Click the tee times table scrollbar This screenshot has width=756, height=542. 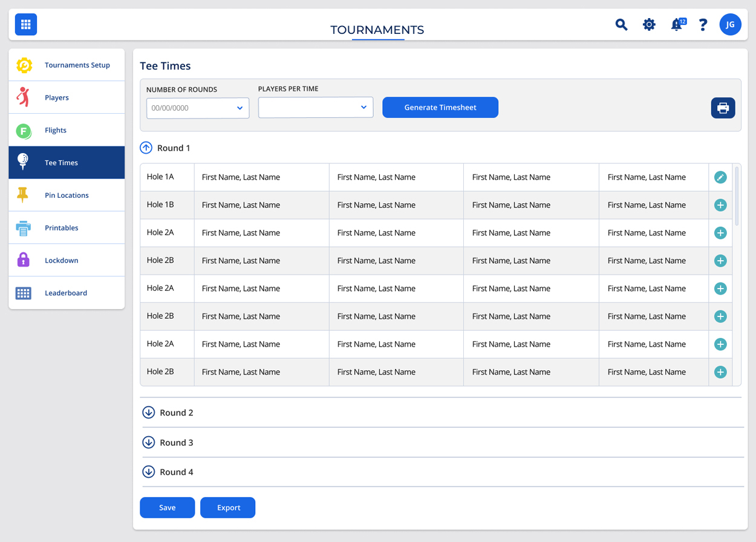[x=737, y=197]
